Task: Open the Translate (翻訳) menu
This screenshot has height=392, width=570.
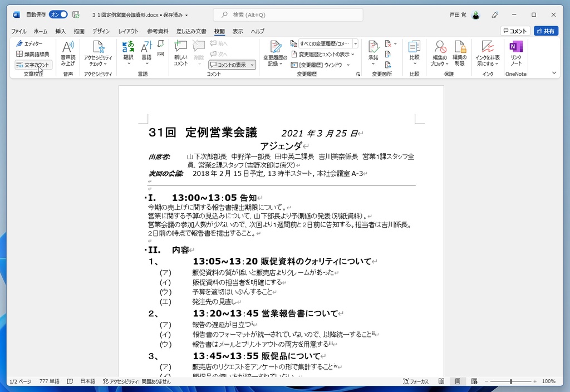Action: point(128,53)
